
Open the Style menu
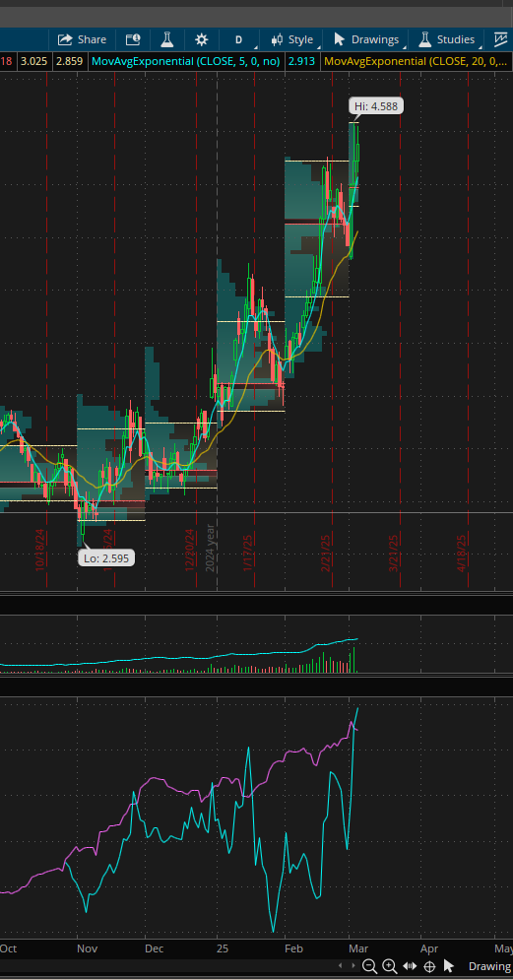[291, 39]
